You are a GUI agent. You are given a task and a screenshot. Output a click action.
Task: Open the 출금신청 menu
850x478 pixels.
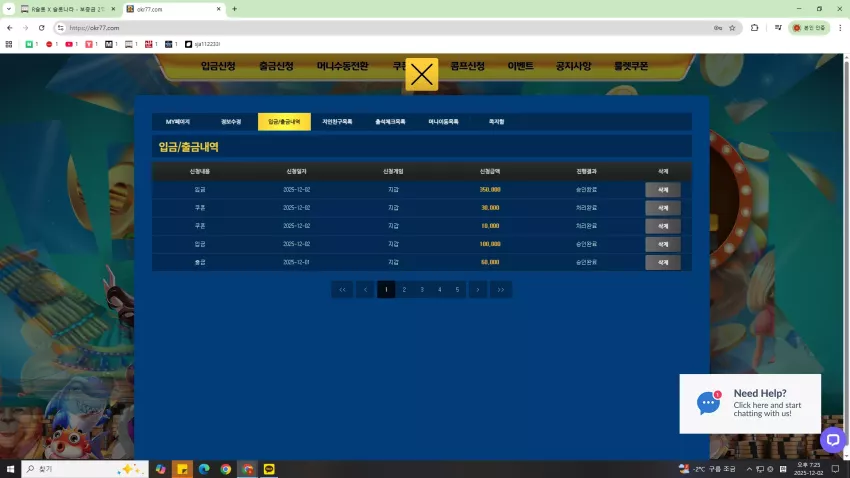tap(276, 66)
